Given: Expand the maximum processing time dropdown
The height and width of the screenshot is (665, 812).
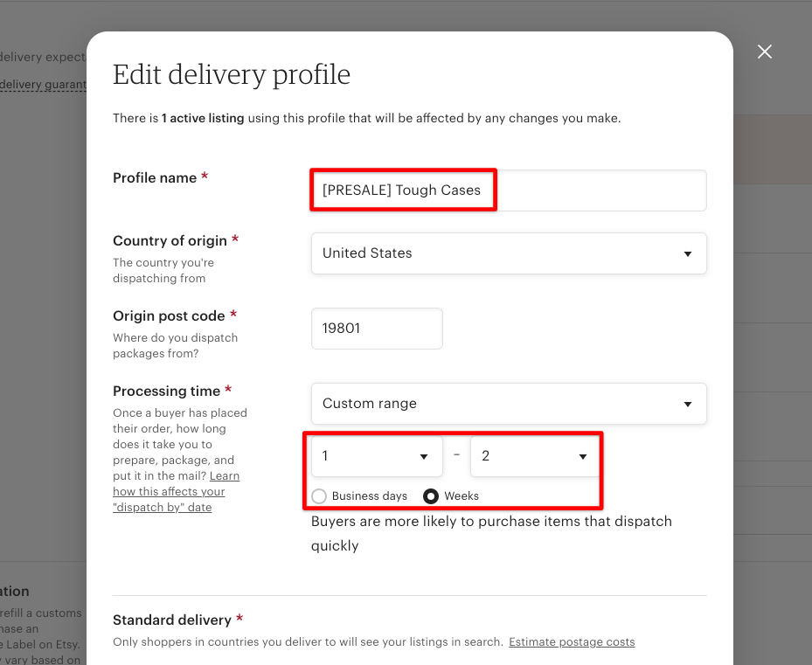Looking at the screenshot, I should pos(534,456).
